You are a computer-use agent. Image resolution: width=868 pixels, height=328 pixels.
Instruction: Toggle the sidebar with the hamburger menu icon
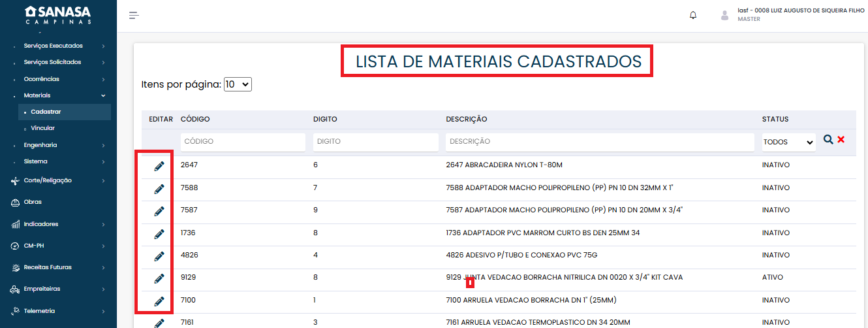[134, 16]
